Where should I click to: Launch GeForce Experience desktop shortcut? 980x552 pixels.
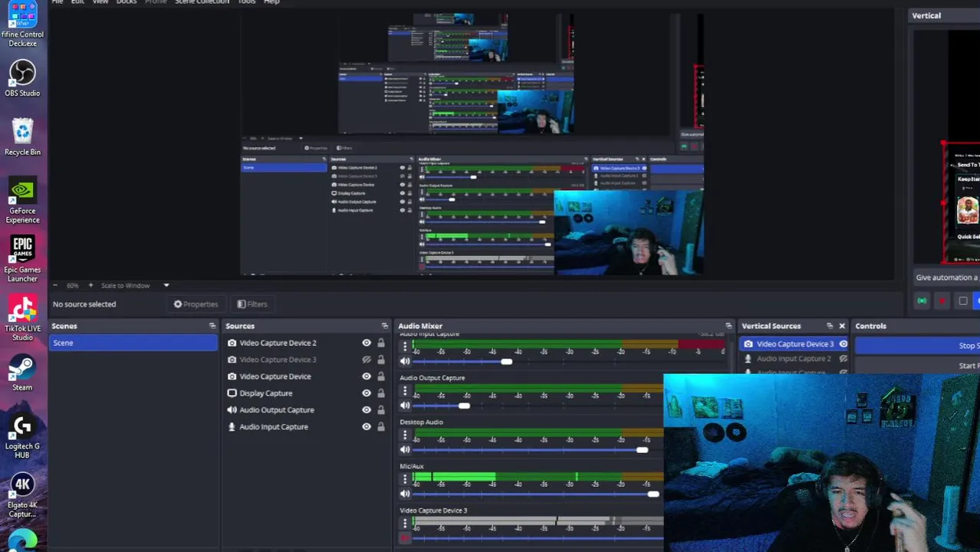point(22,201)
